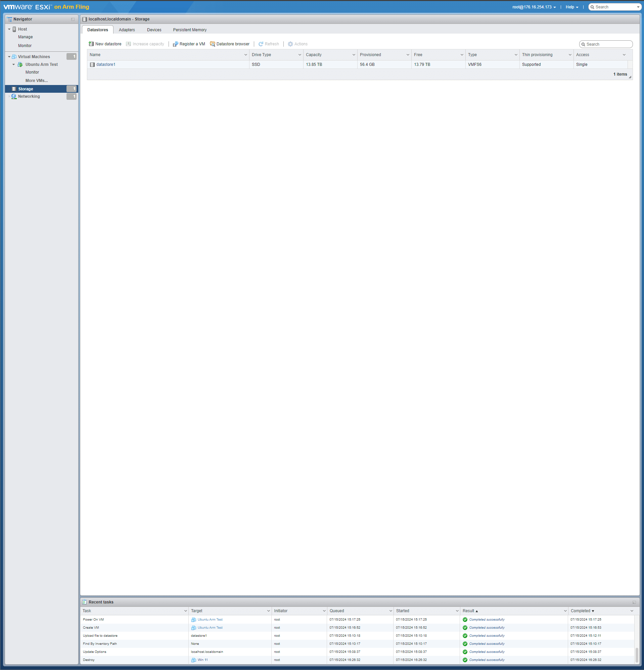
Task: Collapse the Virtual Machines tree node
Action: pos(9,57)
